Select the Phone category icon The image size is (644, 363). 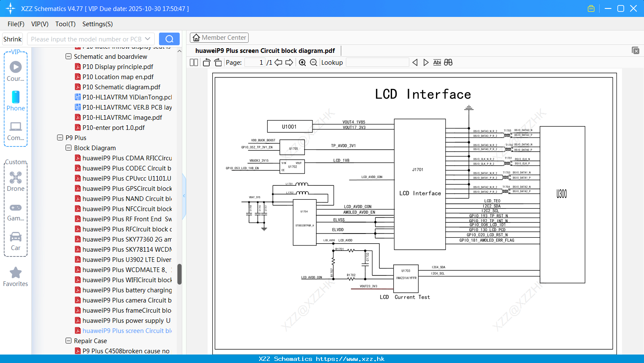16,101
